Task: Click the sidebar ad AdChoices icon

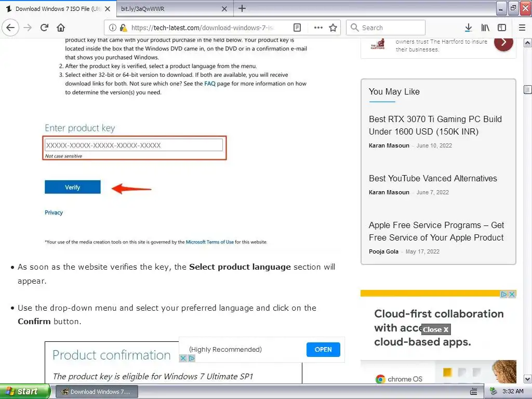Action: tap(504, 294)
